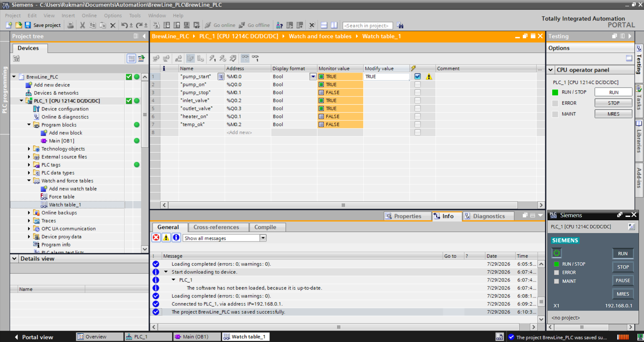Click the power button on the PLCSIM panel
Image resolution: width=644 pixels, height=342 pixels.
(557, 253)
